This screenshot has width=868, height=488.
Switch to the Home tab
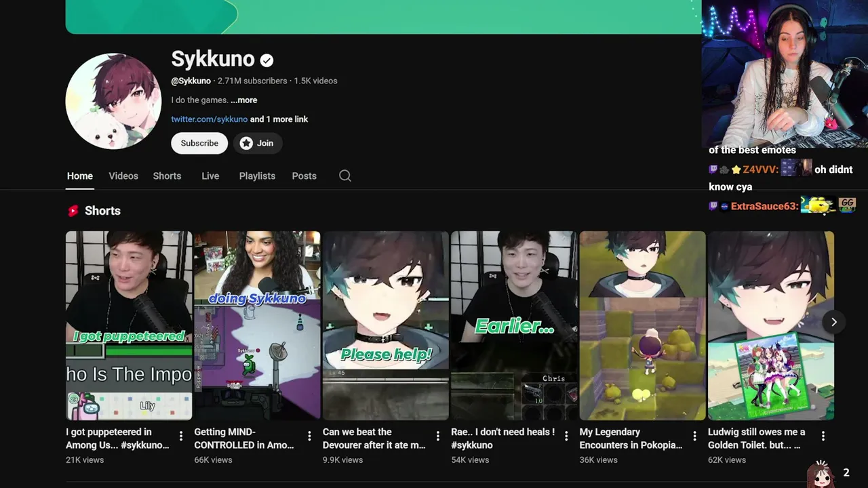coord(80,176)
